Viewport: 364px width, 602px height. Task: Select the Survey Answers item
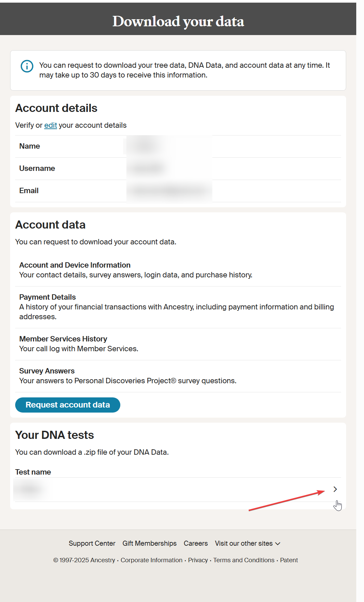click(x=47, y=371)
